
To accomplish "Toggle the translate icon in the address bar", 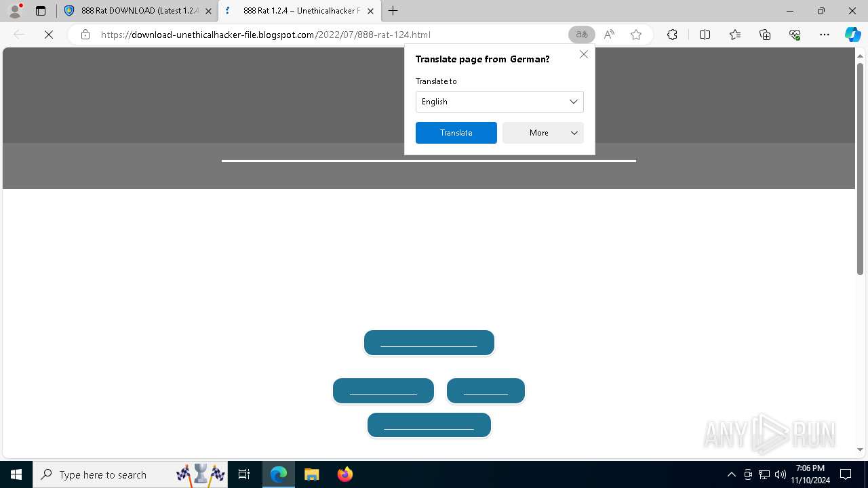I will tap(581, 35).
